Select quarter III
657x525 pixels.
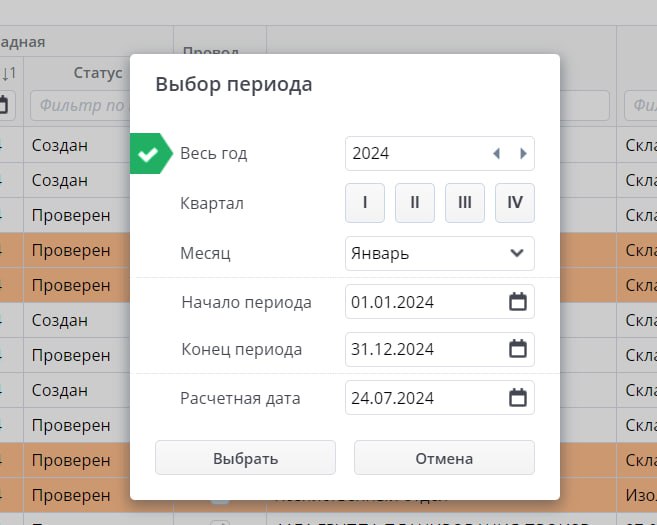465,203
